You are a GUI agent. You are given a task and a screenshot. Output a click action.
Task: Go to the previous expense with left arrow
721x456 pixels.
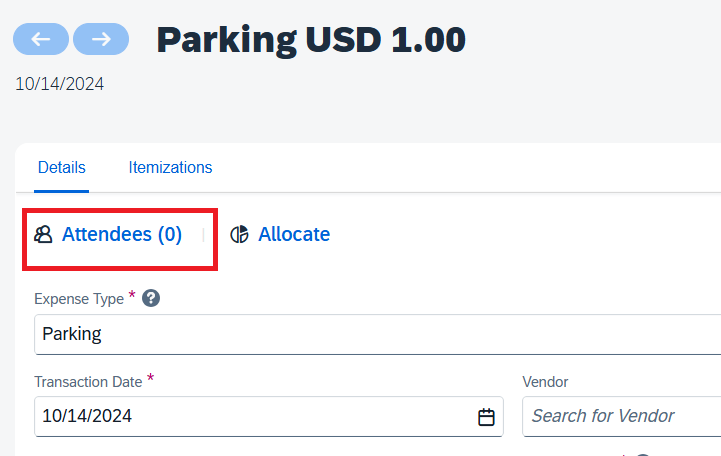[x=40, y=39]
